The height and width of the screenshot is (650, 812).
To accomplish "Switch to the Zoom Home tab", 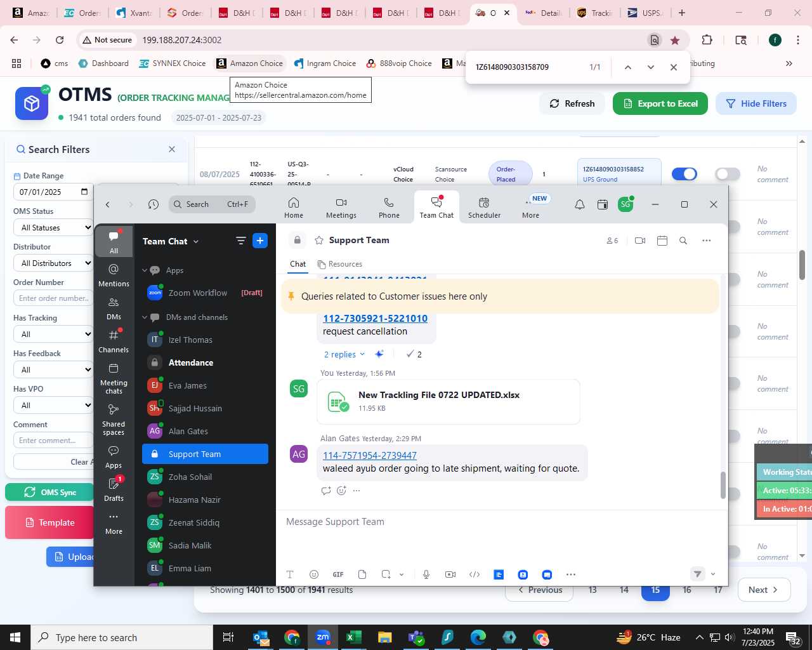I will pyautogui.click(x=294, y=208).
